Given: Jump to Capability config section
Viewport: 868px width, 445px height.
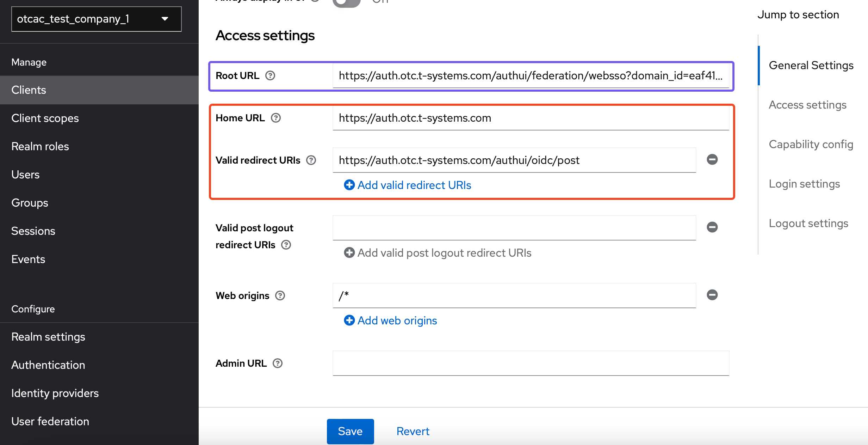Looking at the screenshot, I should point(811,144).
